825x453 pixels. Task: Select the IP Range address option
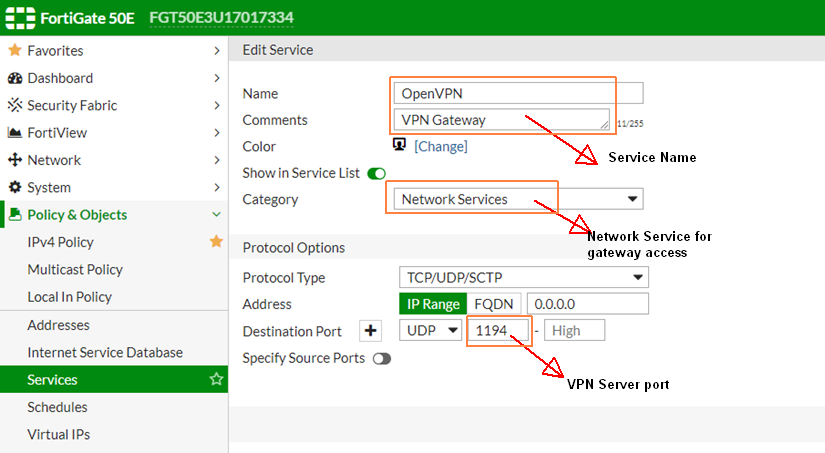(433, 304)
